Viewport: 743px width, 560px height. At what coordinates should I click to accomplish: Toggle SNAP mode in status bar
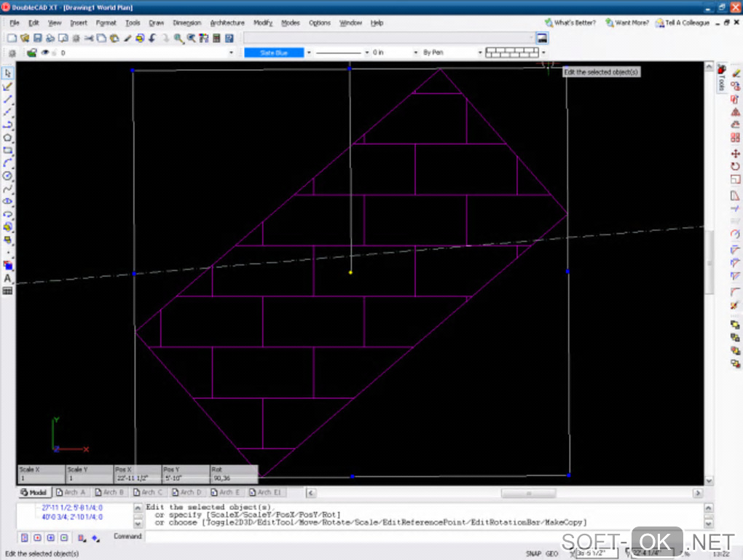(x=533, y=554)
